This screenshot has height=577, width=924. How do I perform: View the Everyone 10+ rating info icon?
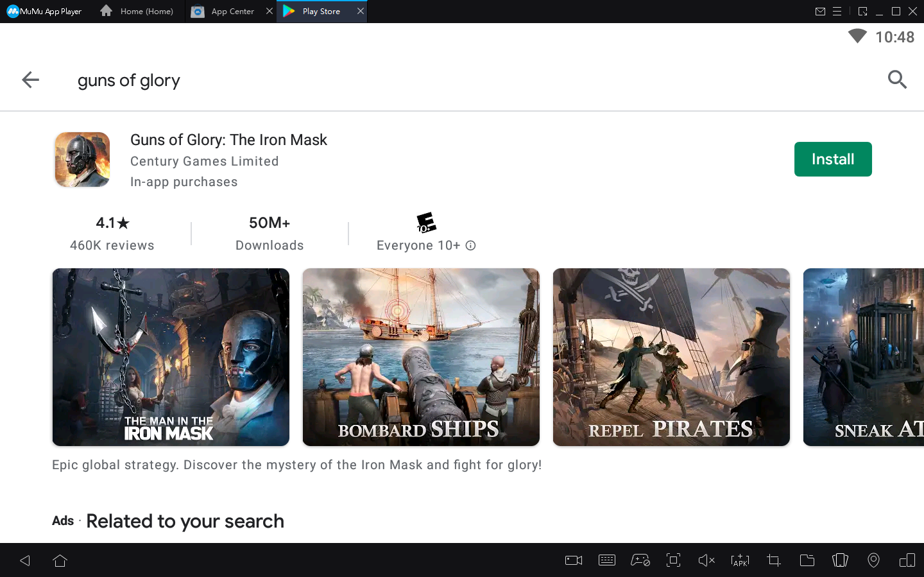tap(470, 245)
